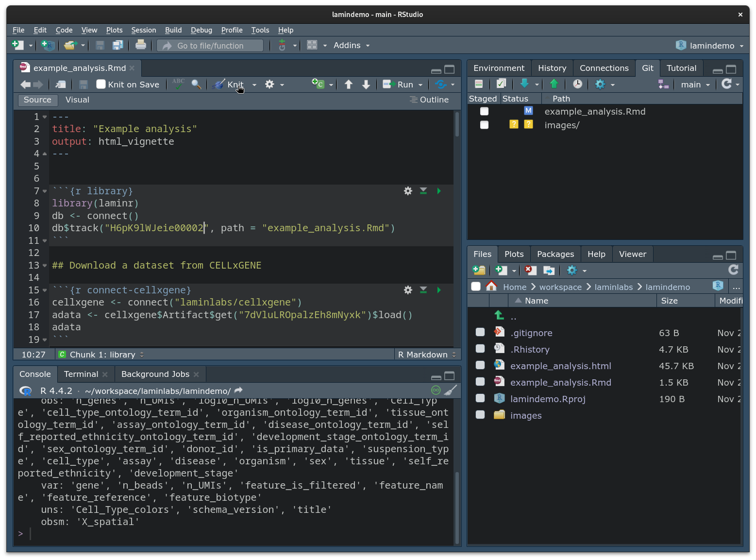
Task: Click the workspace panes layout icon
Action: (x=312, y=45)
